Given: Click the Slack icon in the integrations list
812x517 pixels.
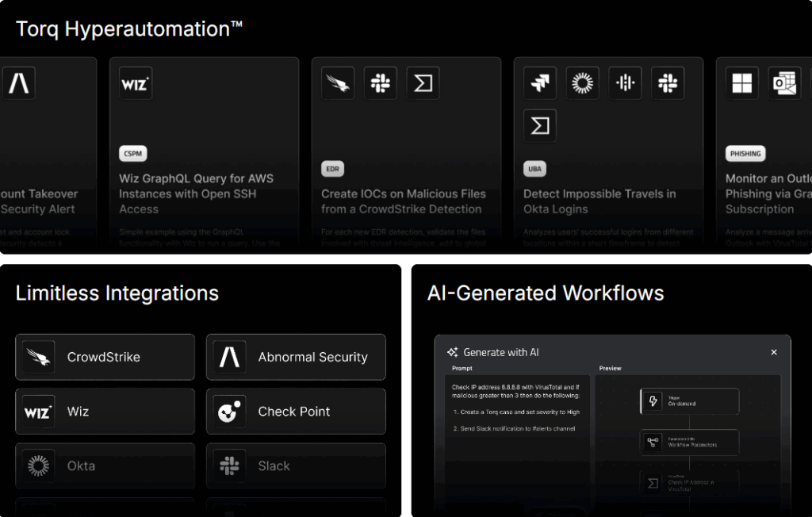Looking at the screenshot, I should pos(229,465).
